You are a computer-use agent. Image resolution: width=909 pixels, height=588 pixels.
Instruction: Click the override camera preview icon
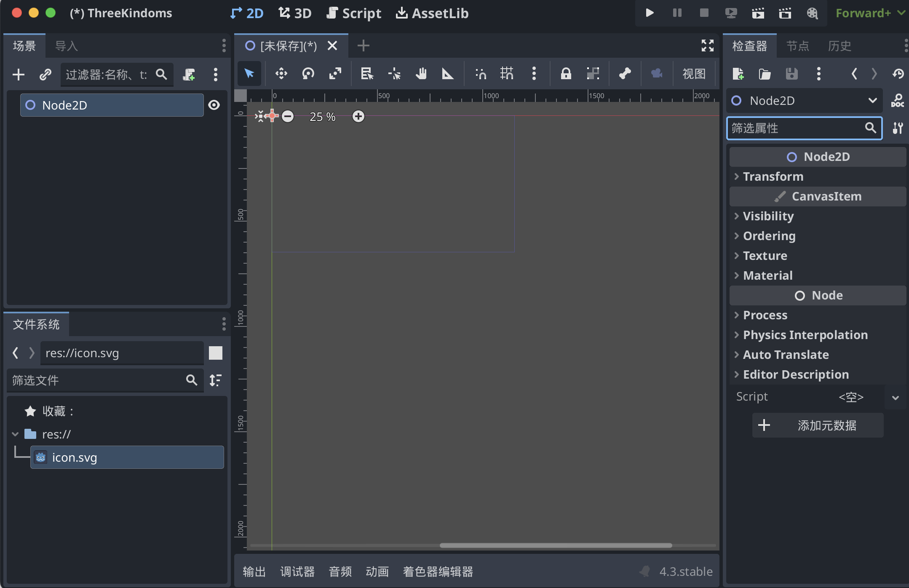(657, 74)
